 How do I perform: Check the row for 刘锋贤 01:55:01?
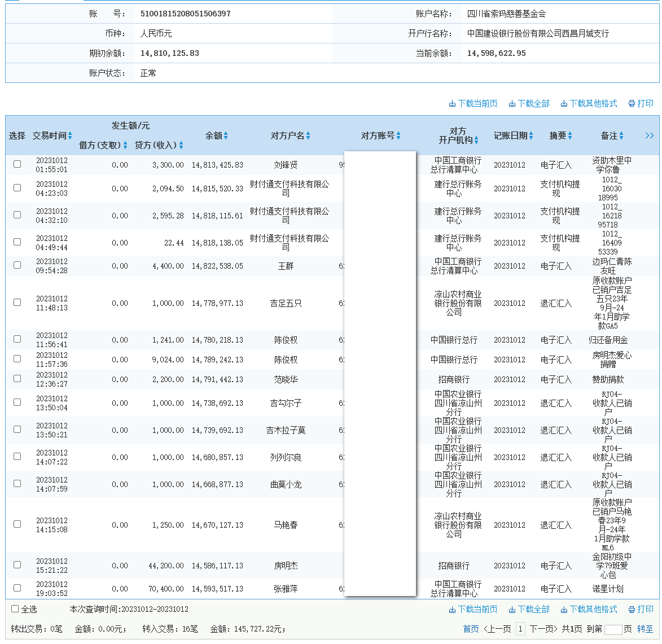click(x=17, y=164)
